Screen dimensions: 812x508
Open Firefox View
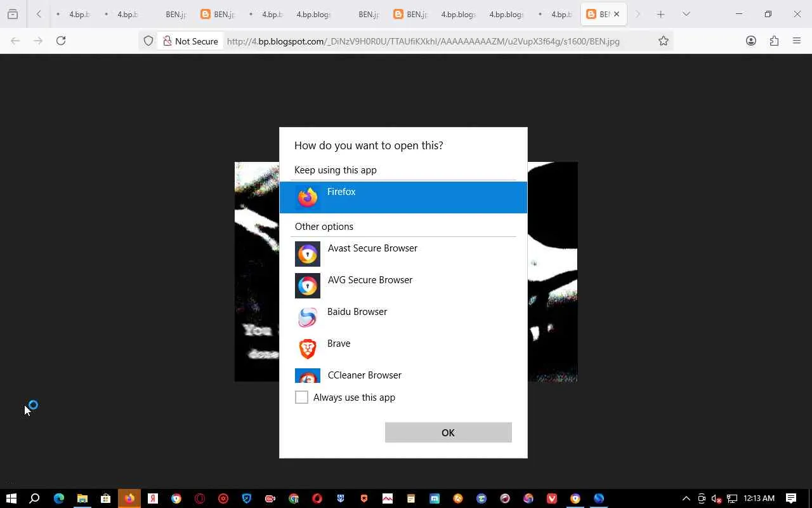(13, 14)
